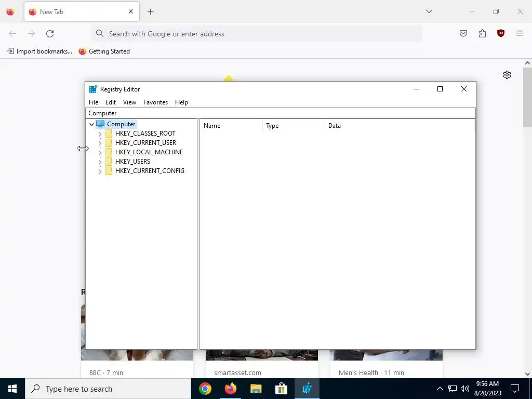Click the Registry Editor title bar icon
This screenshot has height=399, width=532.
(x=93, y=89)
